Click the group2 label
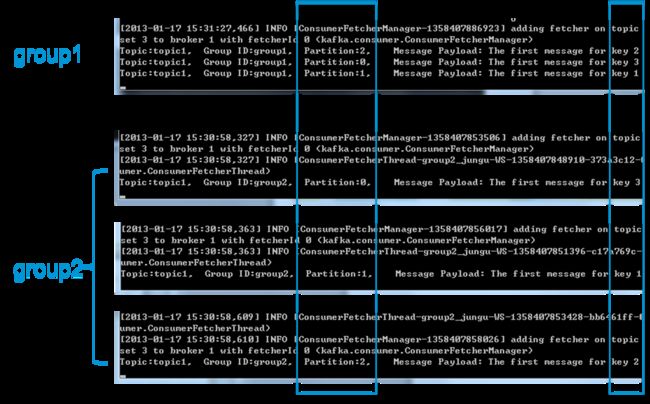 48,271
